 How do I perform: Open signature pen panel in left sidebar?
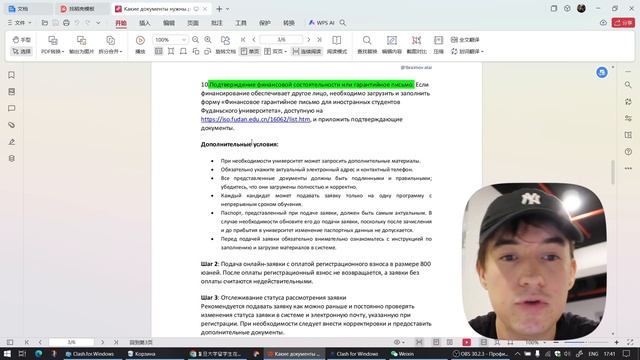[x=11, y=142]
